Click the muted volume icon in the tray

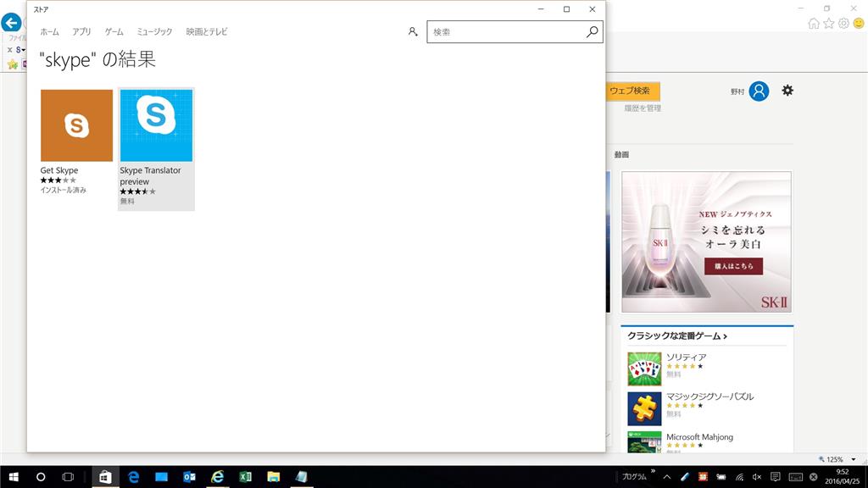point(757,477)
